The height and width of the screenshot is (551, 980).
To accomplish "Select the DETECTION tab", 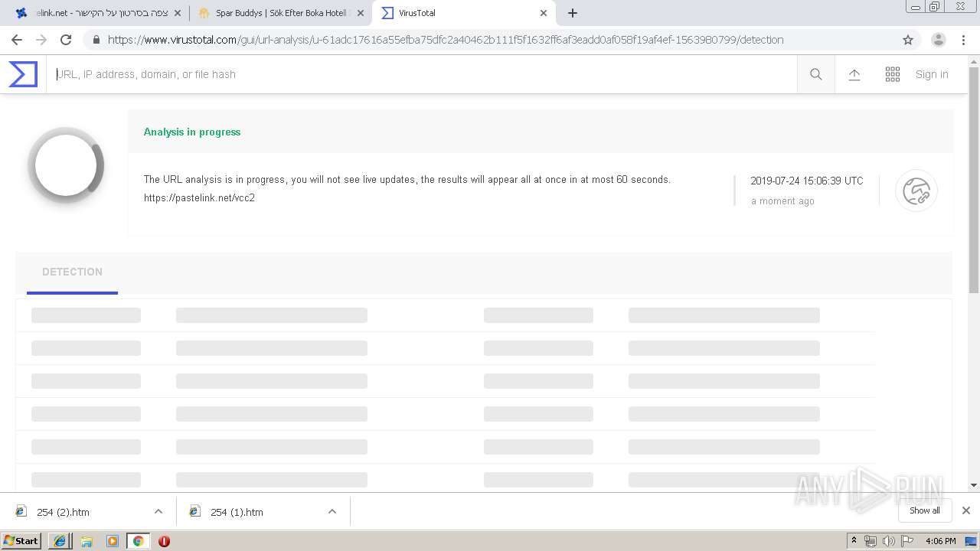I will 72,272.
